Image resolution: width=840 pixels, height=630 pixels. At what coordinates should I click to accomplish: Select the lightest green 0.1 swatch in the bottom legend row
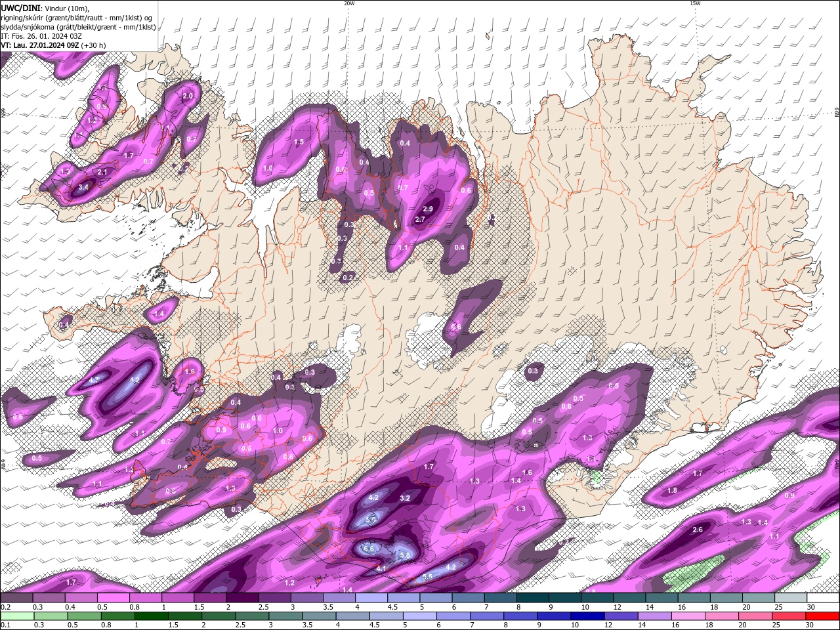(x=16, y=616)
